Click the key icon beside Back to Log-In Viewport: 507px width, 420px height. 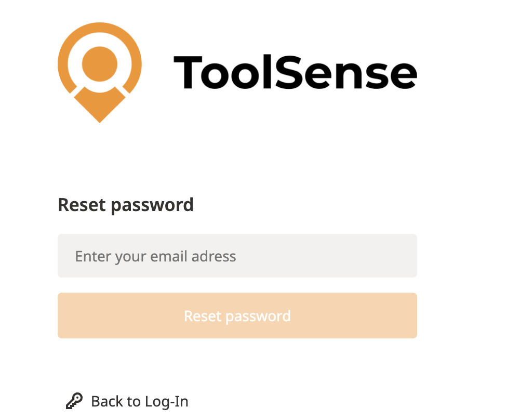74,401
